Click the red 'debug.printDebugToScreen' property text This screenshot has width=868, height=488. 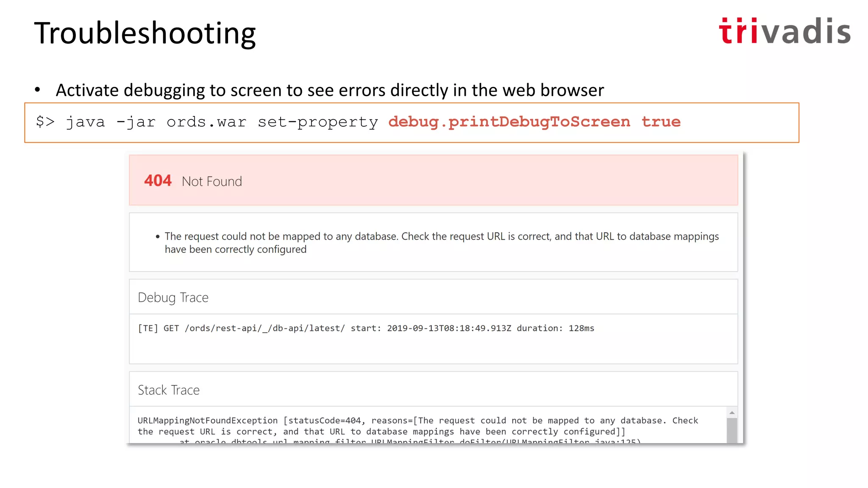tap(509, 122)
